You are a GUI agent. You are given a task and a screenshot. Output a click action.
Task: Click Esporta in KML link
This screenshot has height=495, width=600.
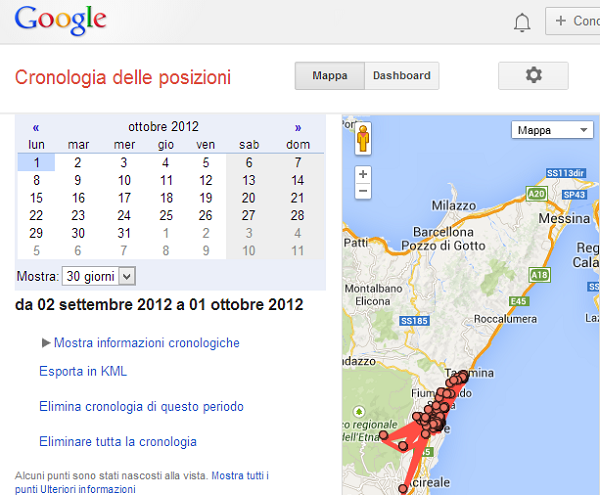(x=83, y=371)
